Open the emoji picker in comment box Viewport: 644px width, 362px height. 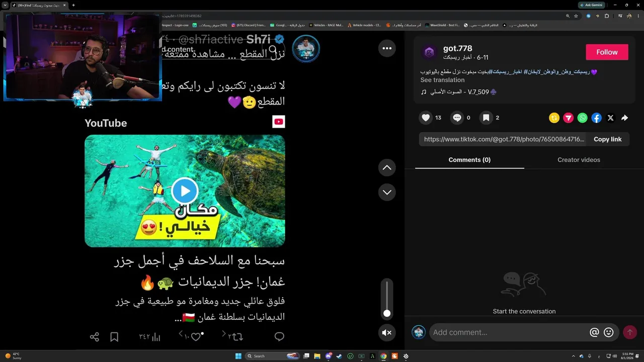608,332
